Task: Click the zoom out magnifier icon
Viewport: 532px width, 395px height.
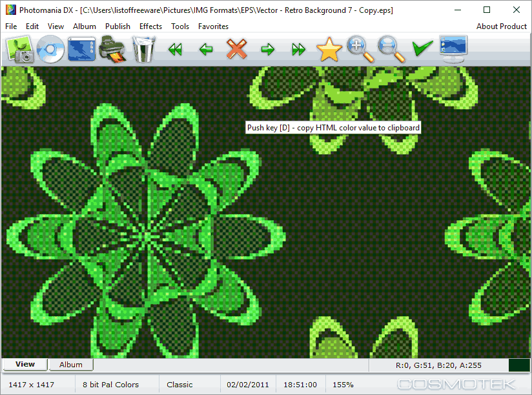Action: pyautogui.click(x=391, y=50)
